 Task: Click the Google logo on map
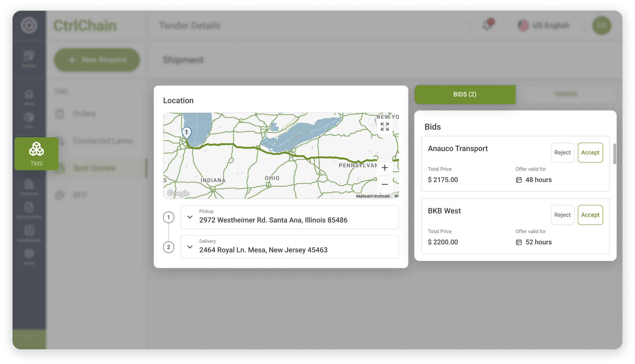pyautogui.click(x=178, y=193)
